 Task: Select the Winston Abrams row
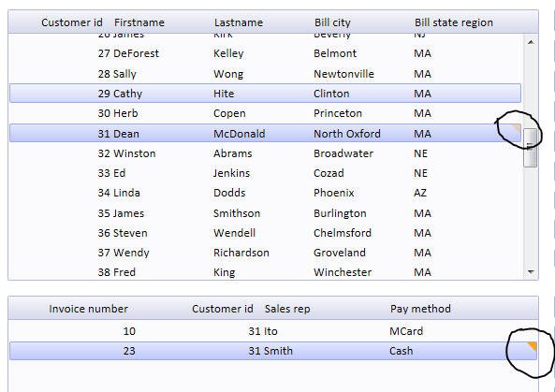click(x=265, y=153)
